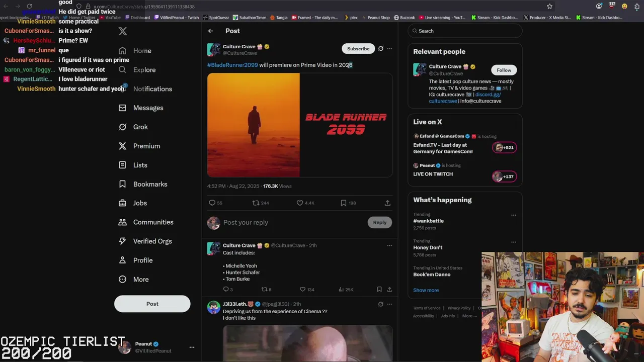Open the #BladeRunner2099 hashtag link
The height and width of the screenshot is (362, 644).
(232, 65)
